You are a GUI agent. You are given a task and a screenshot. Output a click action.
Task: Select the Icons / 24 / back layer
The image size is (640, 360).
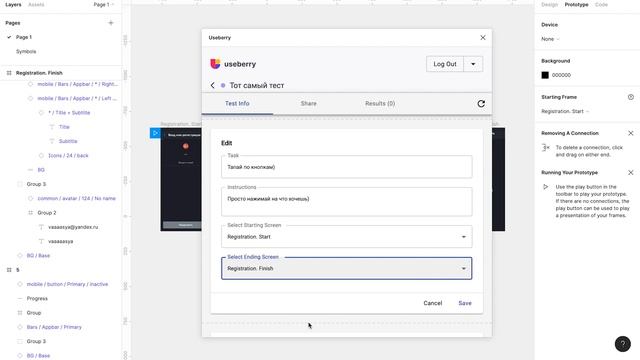click(68, 156)
